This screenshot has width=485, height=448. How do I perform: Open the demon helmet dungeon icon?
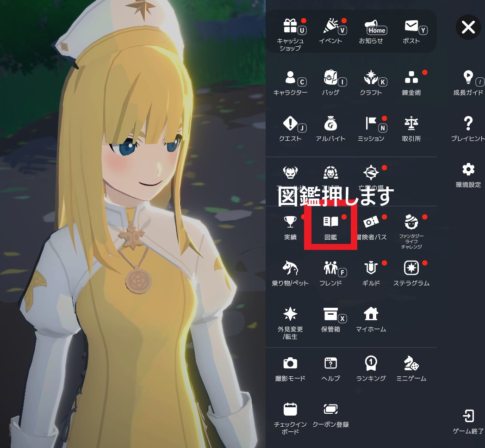(330, 173)
